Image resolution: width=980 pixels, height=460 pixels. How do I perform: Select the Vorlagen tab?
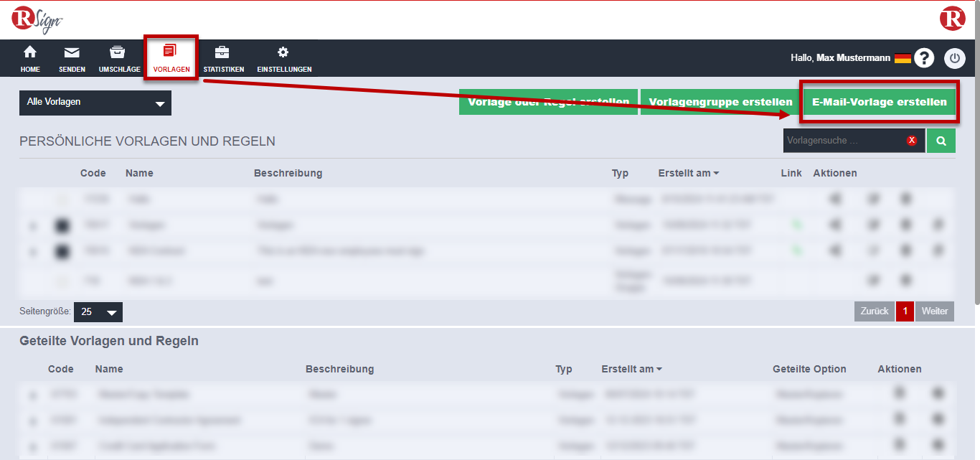point(171,59)
